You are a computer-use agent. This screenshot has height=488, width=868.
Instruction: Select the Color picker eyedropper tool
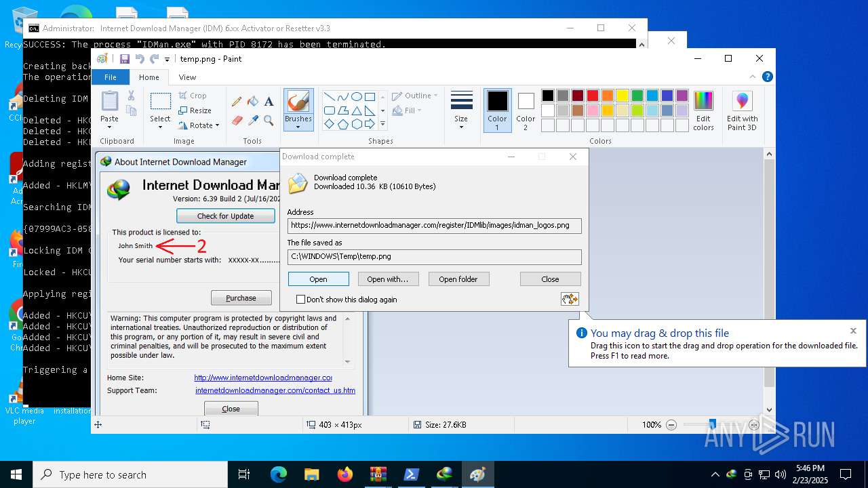(253, 121)
